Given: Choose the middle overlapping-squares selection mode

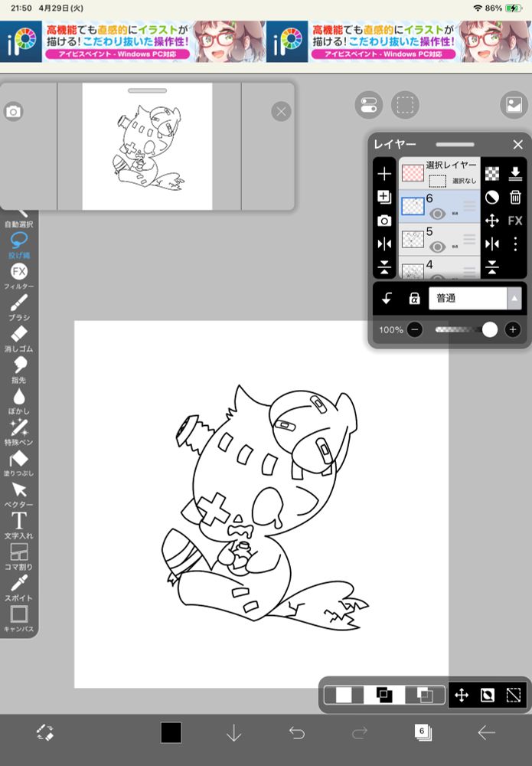Looking at the screenshot, I should 384,695.
